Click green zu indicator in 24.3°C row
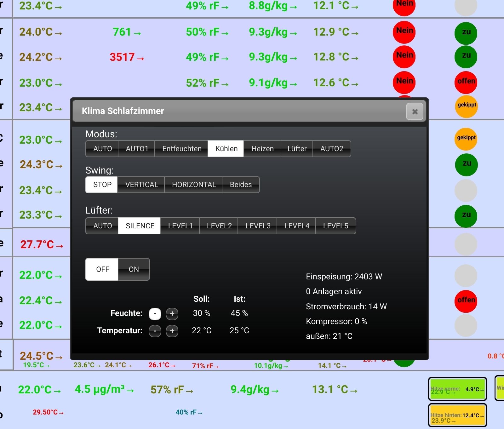This screenshot has height=429, width=504. 467,164
